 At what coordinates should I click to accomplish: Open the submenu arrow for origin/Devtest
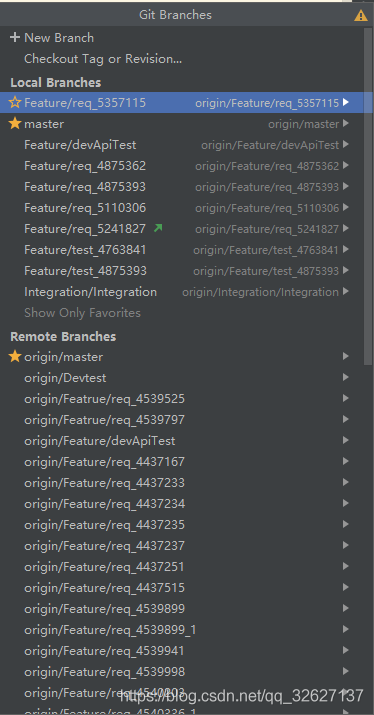click(346, 378)
